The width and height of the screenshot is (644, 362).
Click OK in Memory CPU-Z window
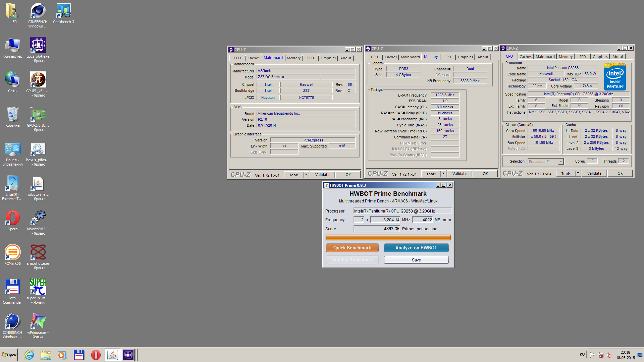[x=485, y=174]
